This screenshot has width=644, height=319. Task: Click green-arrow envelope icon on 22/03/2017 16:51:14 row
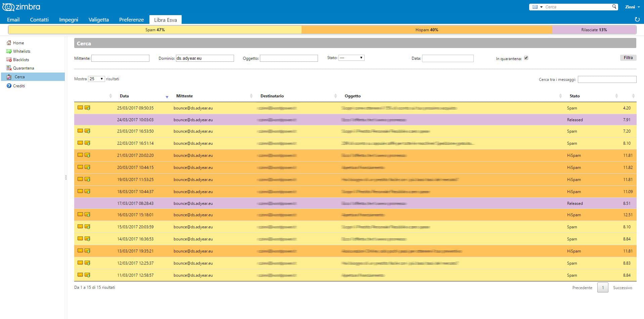pos(87,143)
